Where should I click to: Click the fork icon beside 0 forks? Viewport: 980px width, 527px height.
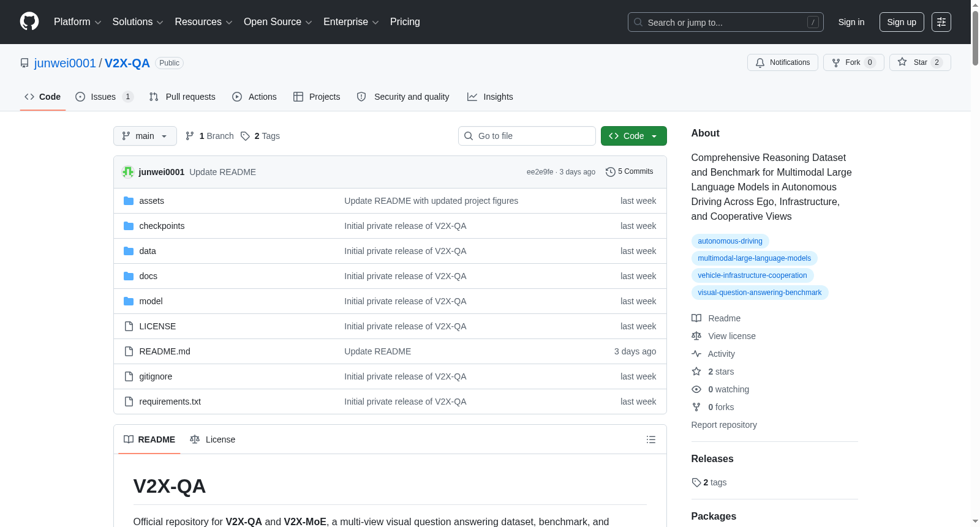[x=696, y=407]
